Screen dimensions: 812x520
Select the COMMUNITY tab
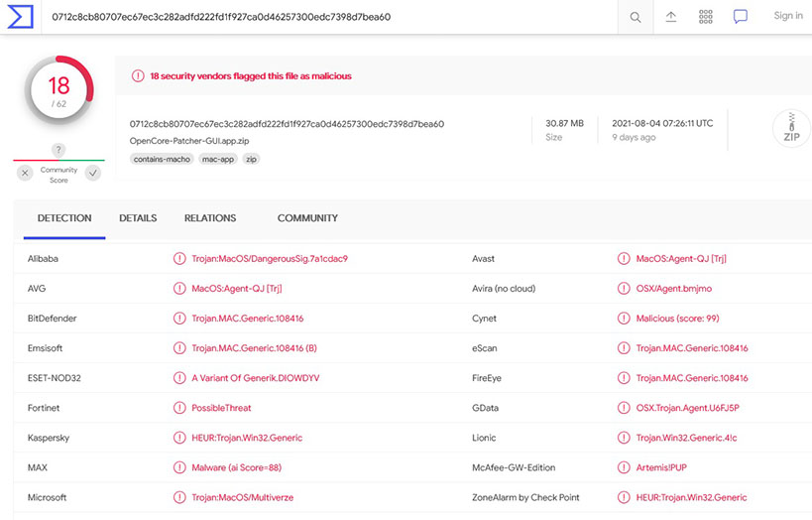click(x=307, y=218)
